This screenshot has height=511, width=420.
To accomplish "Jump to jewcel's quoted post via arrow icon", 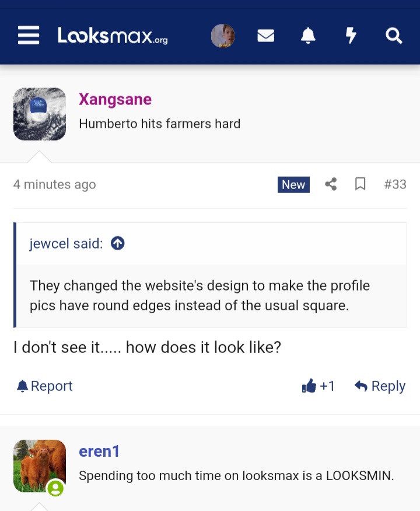I will [117, 243].
